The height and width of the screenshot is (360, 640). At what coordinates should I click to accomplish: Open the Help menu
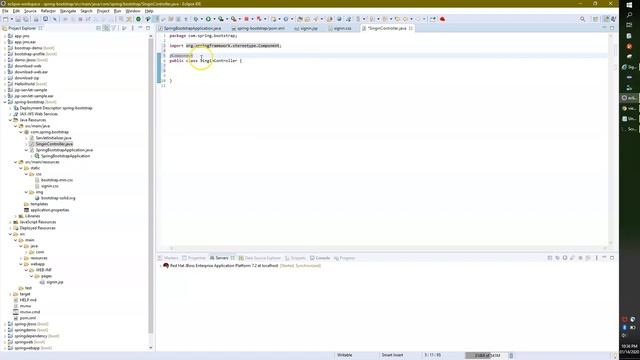[x=149, y=11]
